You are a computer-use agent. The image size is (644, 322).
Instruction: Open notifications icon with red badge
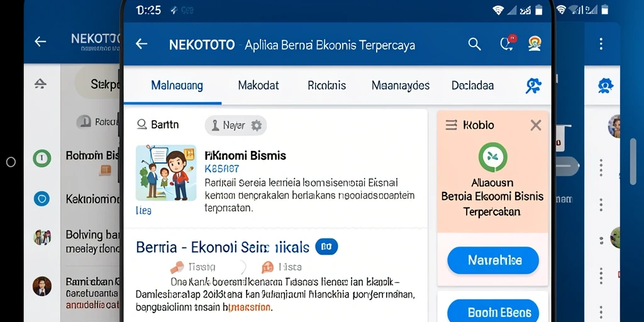508,43
